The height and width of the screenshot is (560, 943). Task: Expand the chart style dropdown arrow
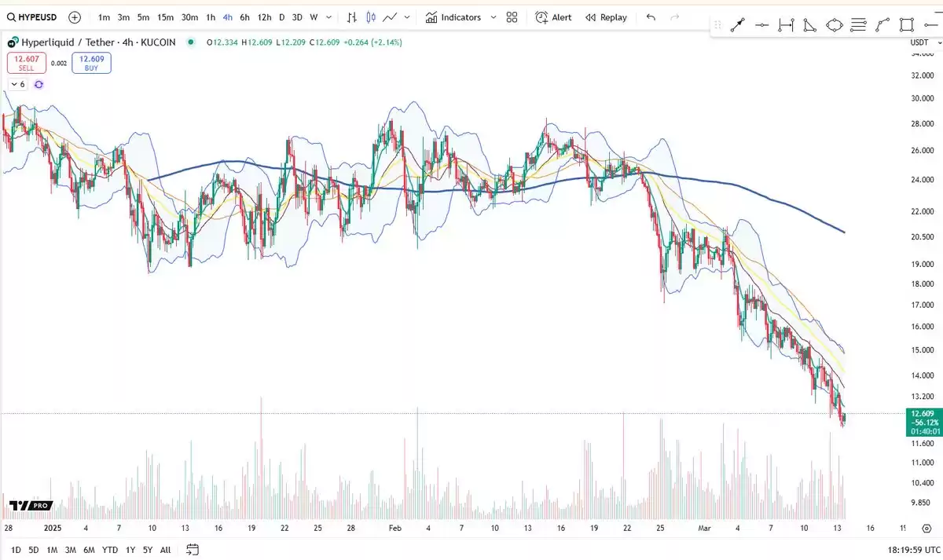(x=407, y=16)
